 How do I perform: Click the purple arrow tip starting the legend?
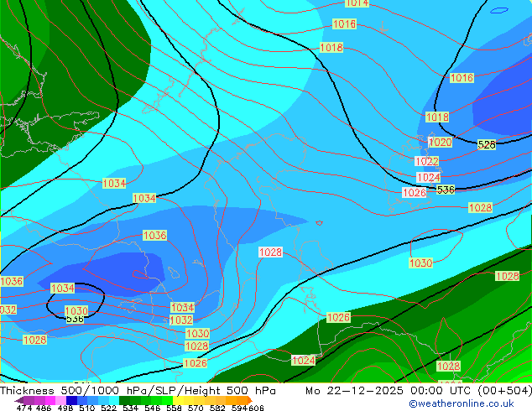click(x=18, y=400)
